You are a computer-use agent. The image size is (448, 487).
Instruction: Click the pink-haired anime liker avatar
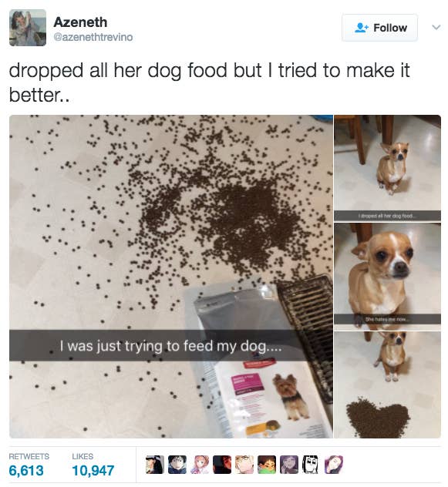click(x=200, y=465)
